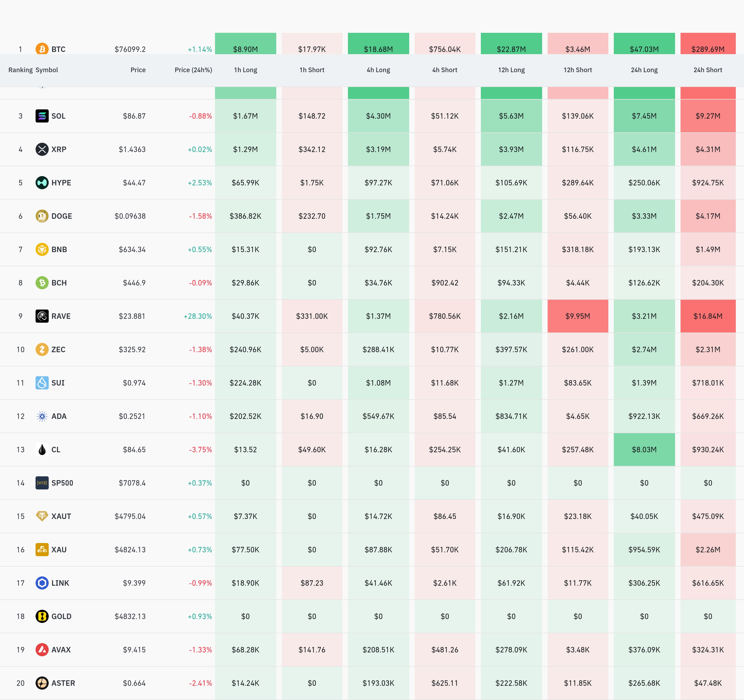Image resolution: width=744 pixels, height=700 pixels.
Task: Click the XAUT $4795.04 price cell
Action: tap(130, 516)
